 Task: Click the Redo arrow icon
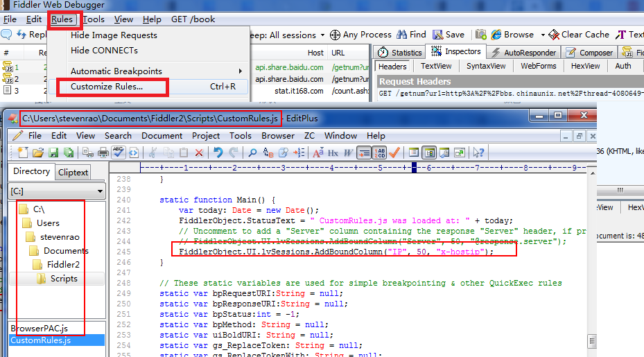(x=234, y=153)
